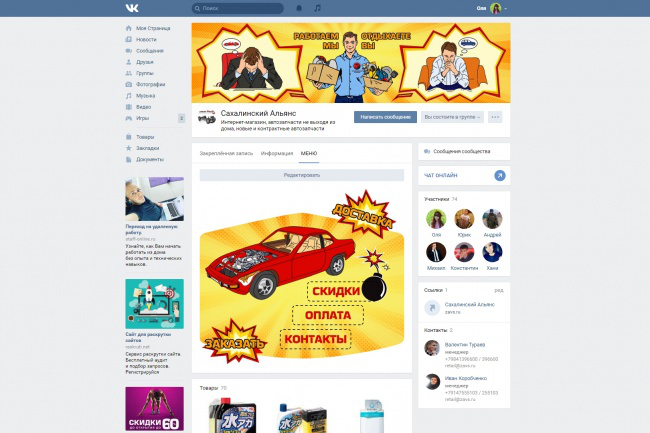Open third product thumbnail in Товары
The image size is (650, 433).
pyautogui.click(x=371, y=416)
